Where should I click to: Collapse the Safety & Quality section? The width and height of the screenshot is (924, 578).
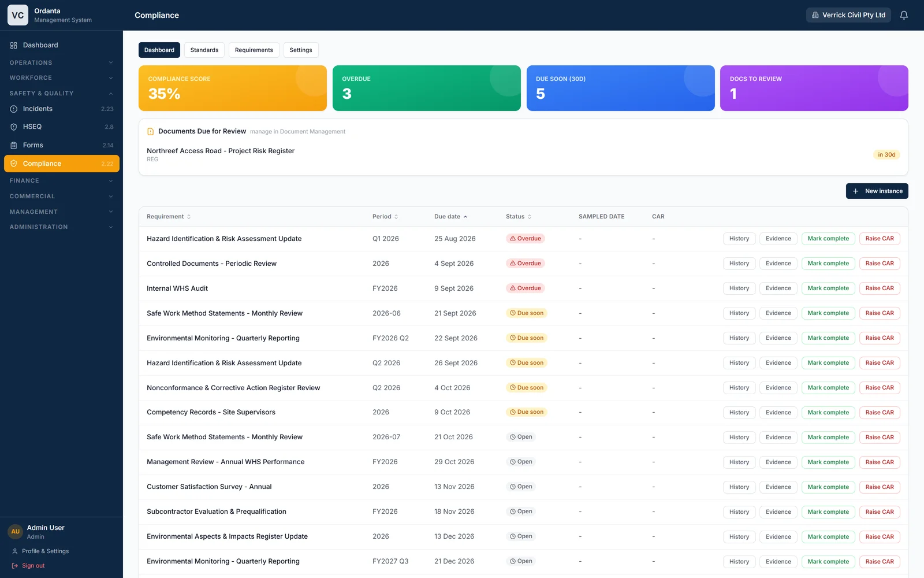(x=61, y=93)
